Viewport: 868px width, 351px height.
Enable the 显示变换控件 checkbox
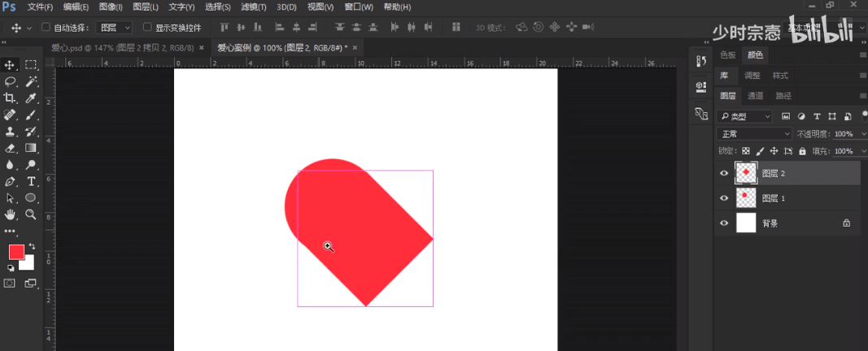tap(147, 27)
